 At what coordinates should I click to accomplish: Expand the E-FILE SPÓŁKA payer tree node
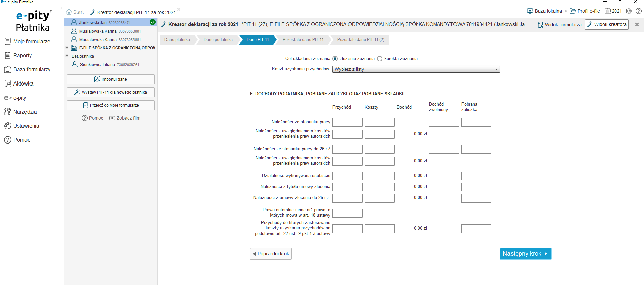67,48
